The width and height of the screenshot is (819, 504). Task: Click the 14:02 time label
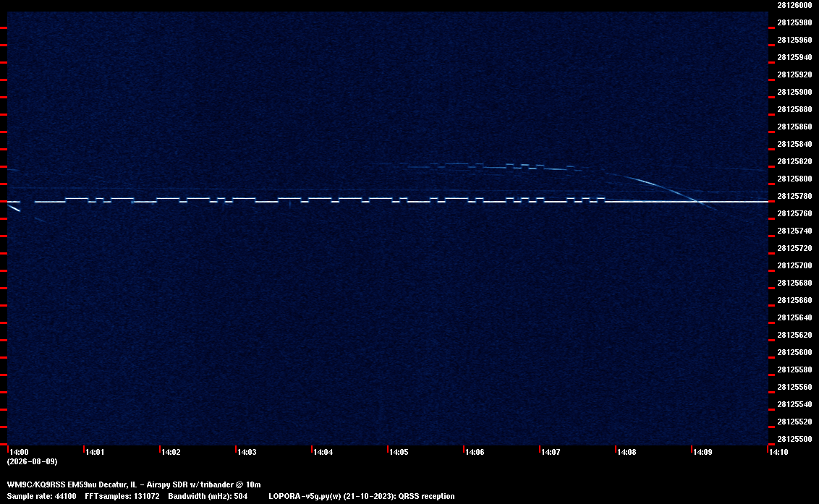point(171,452)
